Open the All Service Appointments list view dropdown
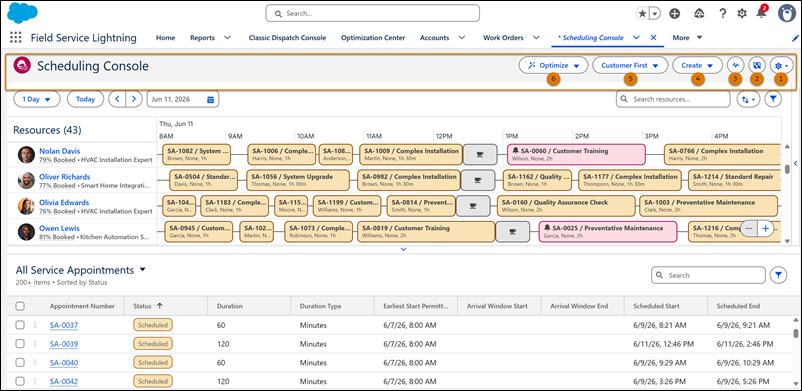The height and width of the screenshot is (391, 802). tap(143, 269)
